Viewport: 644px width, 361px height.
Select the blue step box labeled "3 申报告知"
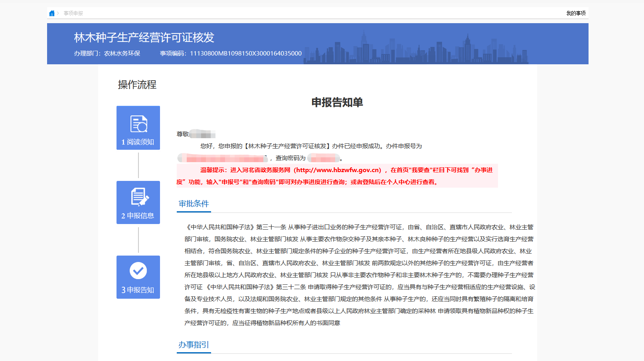click(138, 277)
